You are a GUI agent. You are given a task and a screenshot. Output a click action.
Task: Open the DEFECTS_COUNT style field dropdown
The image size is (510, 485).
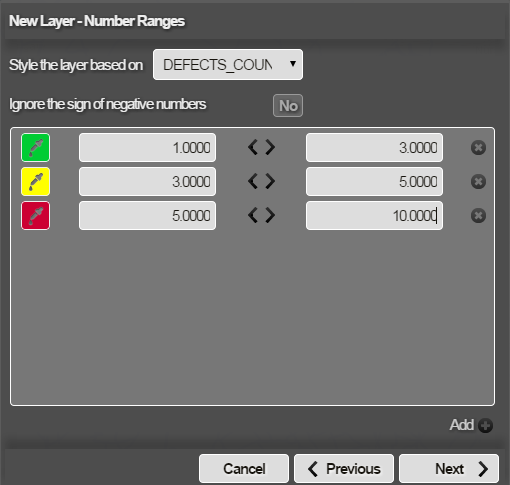pyautogui.click(x=228, y=65)
